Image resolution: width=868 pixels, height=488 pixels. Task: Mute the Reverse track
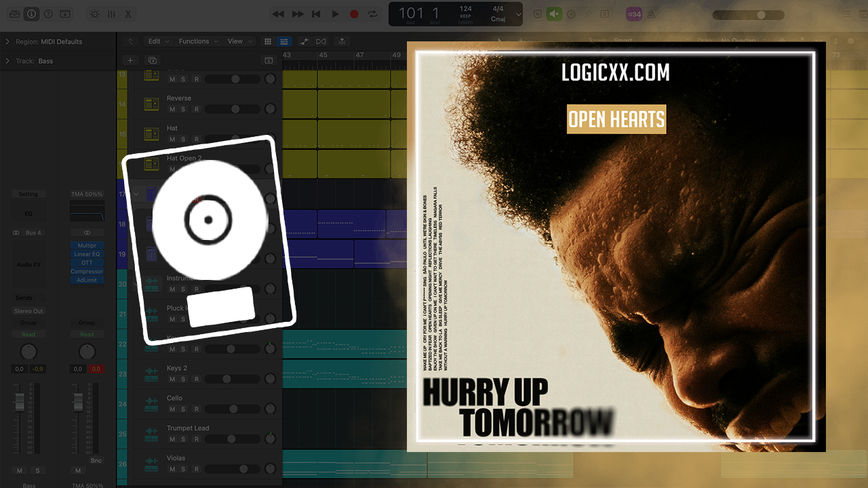[172, 109]
